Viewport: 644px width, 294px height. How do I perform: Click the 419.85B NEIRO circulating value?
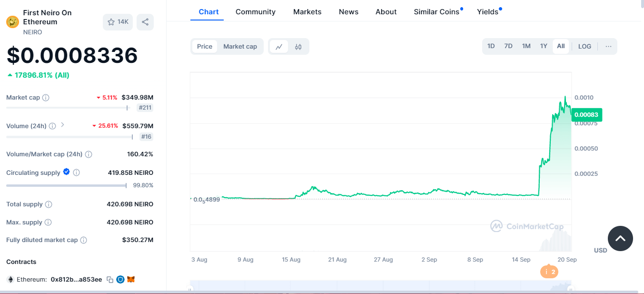pyautogui.click(x=130, y=172)
